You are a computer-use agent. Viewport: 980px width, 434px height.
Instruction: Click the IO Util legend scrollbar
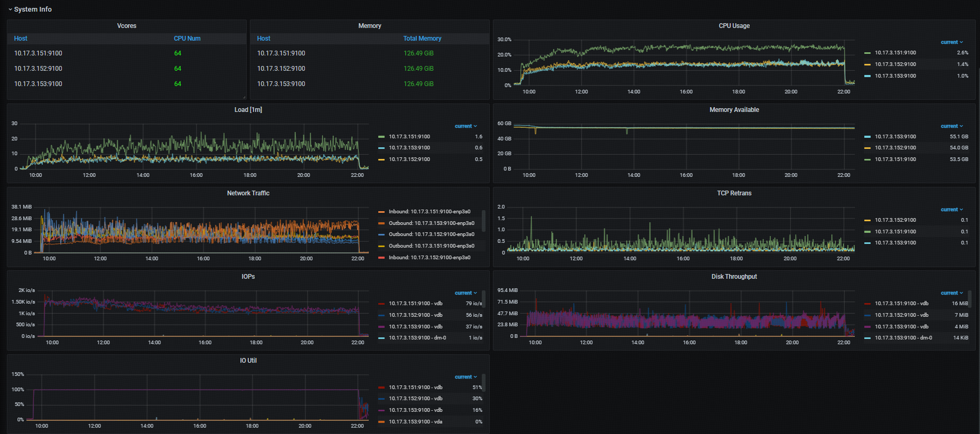click(x=483, y=383)
